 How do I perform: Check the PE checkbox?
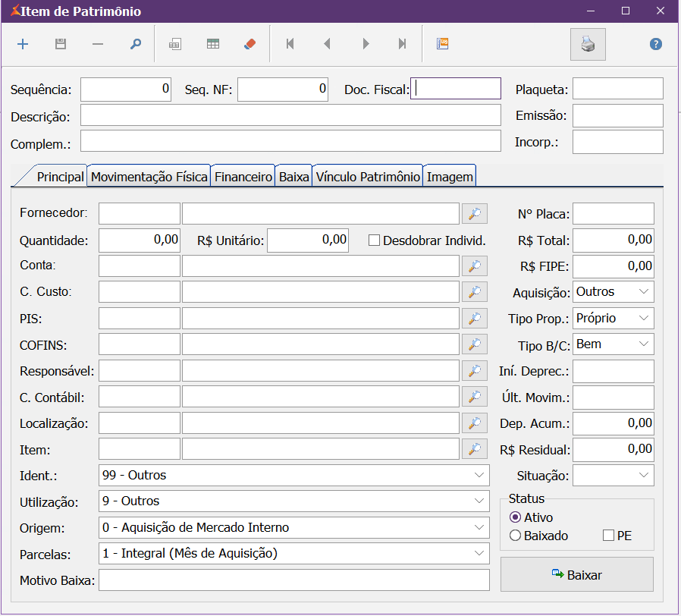[608, 536]
